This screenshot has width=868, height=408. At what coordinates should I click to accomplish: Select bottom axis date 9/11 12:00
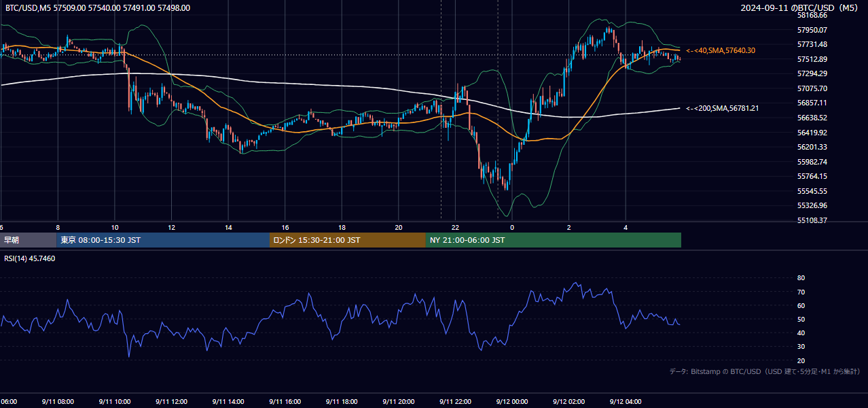171,402
